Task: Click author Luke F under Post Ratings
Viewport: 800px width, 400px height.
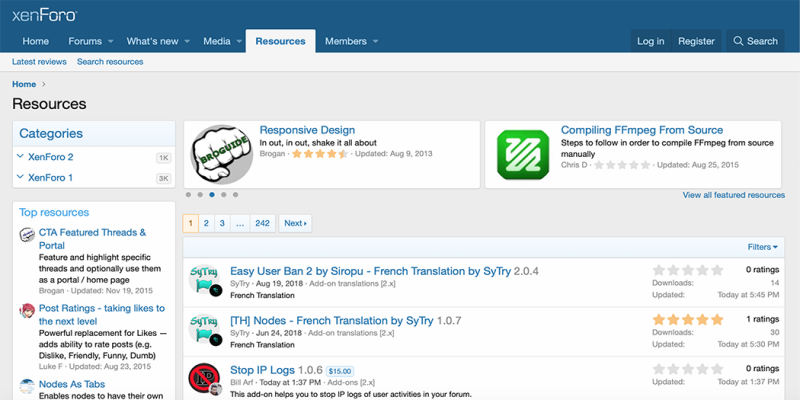Action: pos(51,366)
